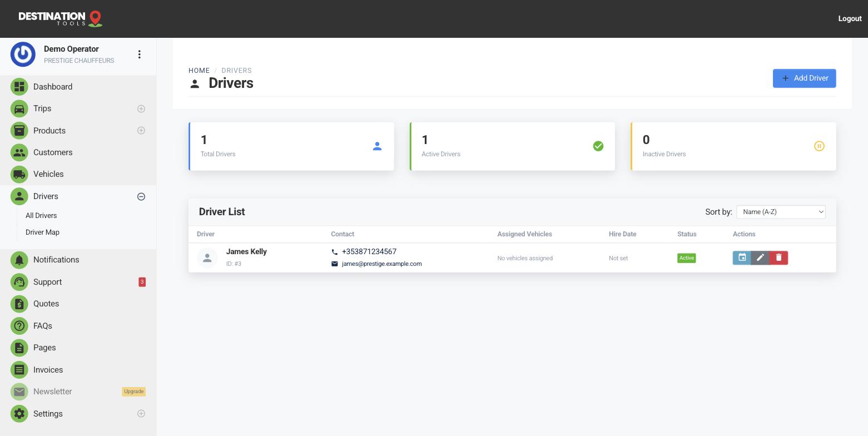Click the Support badge showing 3
This screenshot has height=436, width=868.
142,282
